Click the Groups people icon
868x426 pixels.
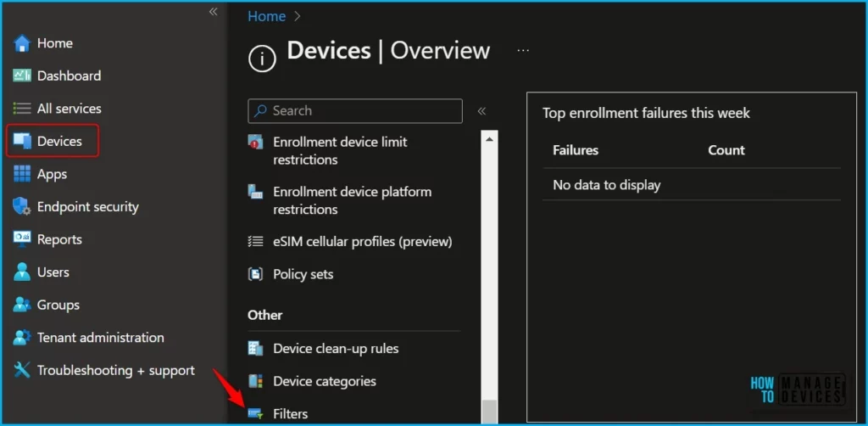(x=21, y=305)
